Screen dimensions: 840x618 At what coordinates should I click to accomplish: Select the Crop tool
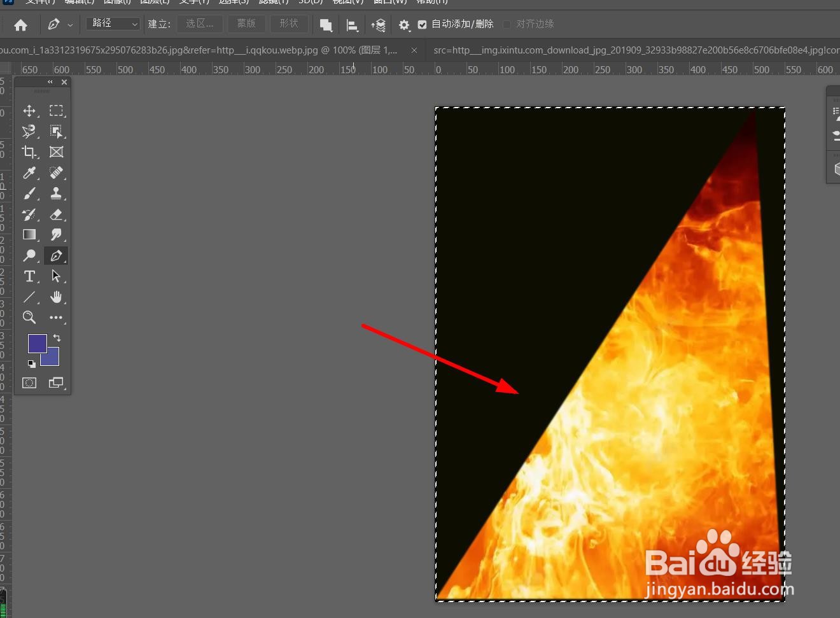click(x=29, y=151)
